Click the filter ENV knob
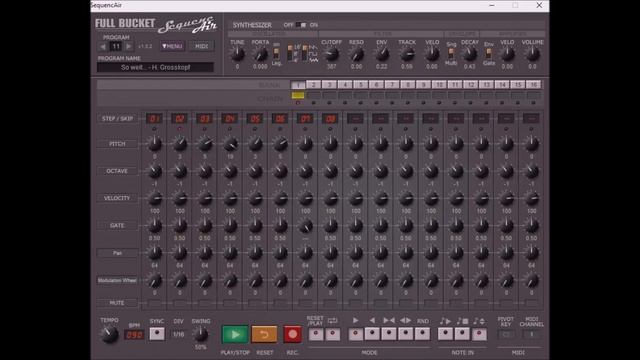640x360 pixels. pos(382,54)
